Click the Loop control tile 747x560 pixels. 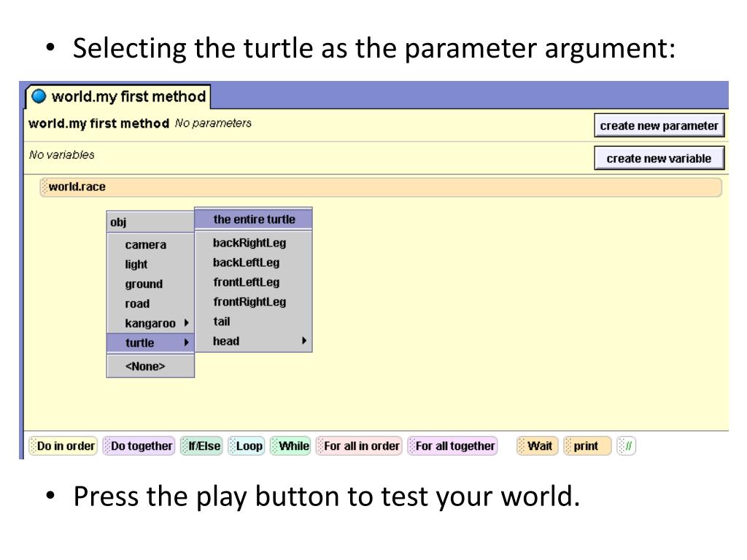click(x=247, y=446)
